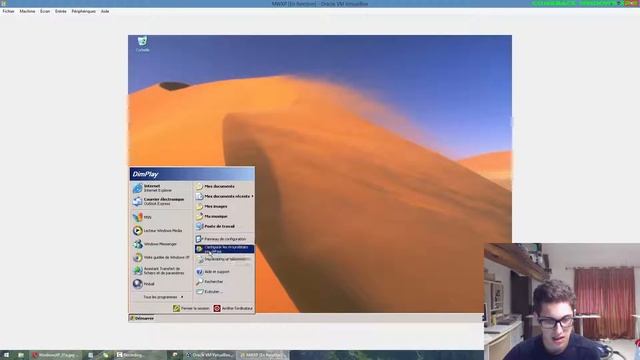640x360 pixels.
Task: Open Aide et support
Action: coord(224,272)
